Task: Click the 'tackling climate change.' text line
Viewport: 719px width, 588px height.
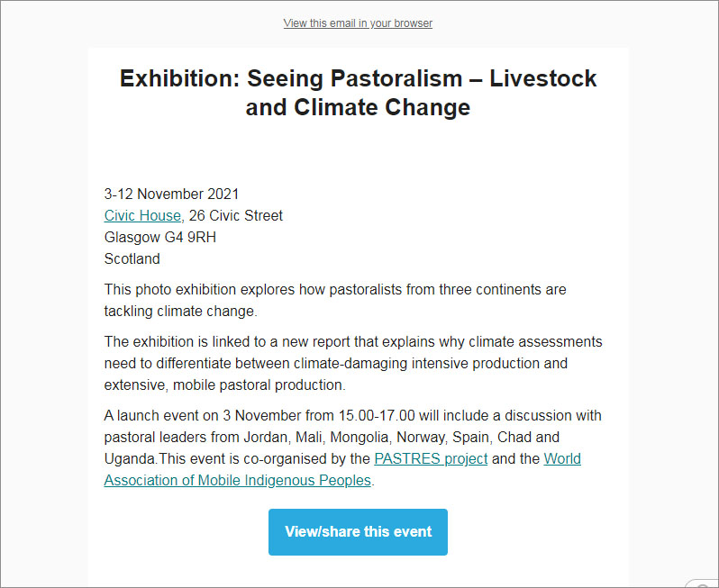Action: tap(181, 312)
